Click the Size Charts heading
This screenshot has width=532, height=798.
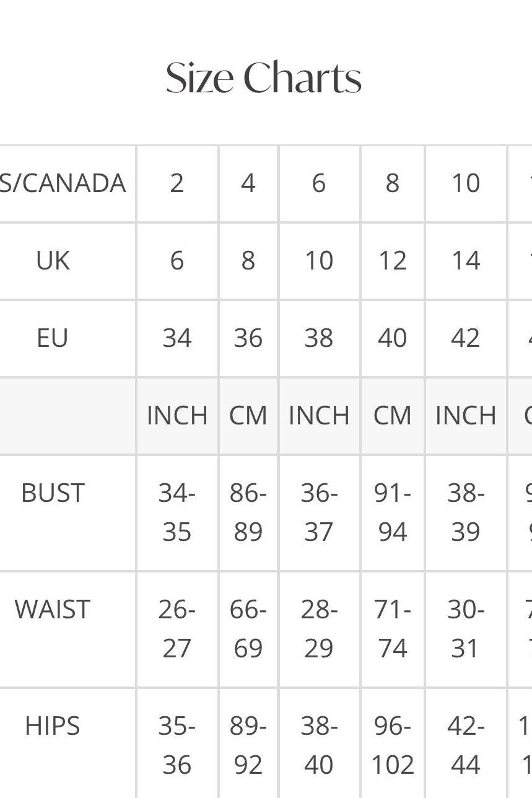[264, 79]
